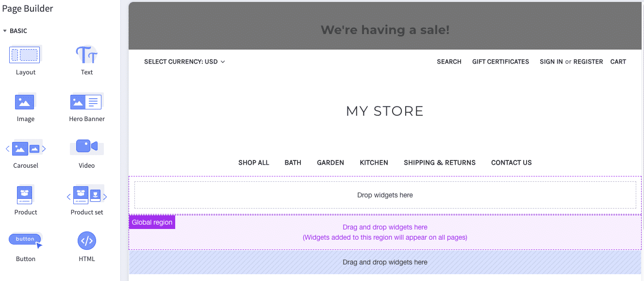Click the Carousel widget icon
This screenshot has height=281, width=644.
click(x=25, y=148)
